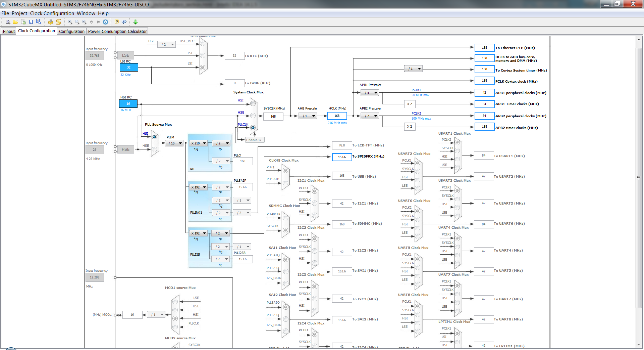This screenshot has width=644, height=350.
Task: Click the HCLK (MHz) value field
Action: click(x=337, y=116)
